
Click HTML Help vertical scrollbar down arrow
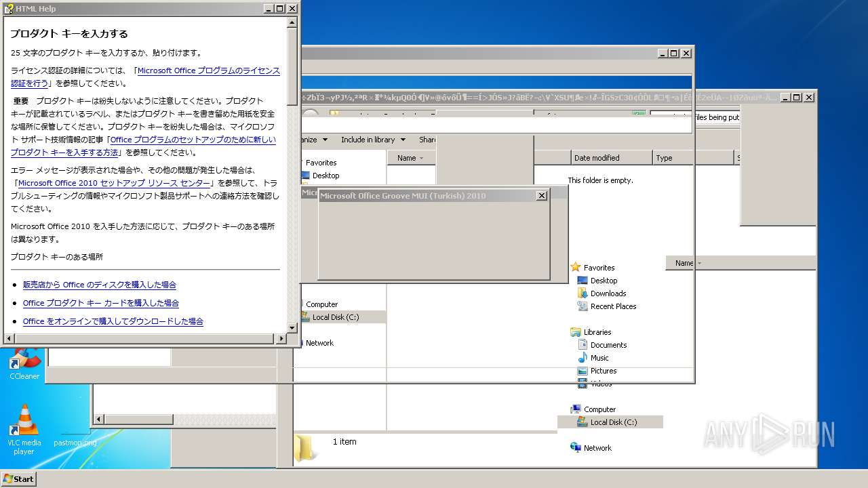pyautogui.click(x=292, y=327)
